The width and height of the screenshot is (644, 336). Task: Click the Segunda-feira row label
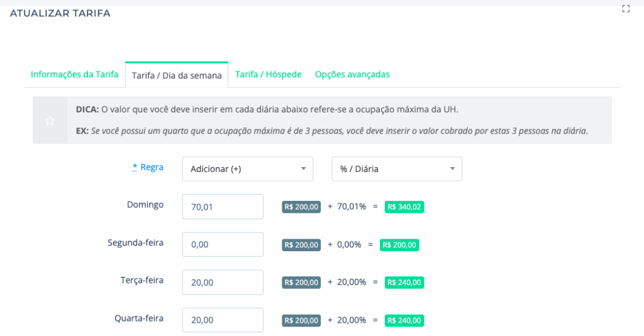pos(136,243)
